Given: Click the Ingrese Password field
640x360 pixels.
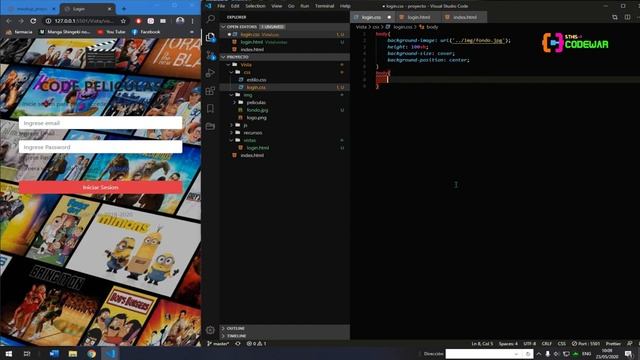Looking at the screenshot, I should click(100, 147).
